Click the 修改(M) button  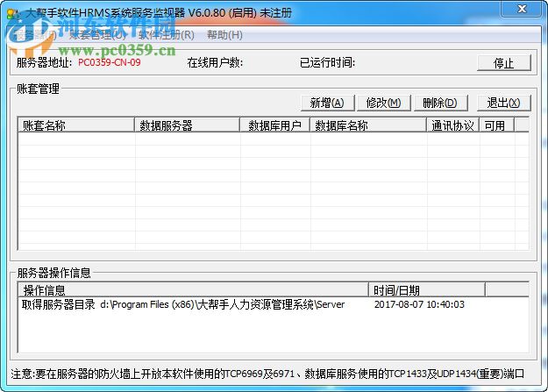pos(383,103)
